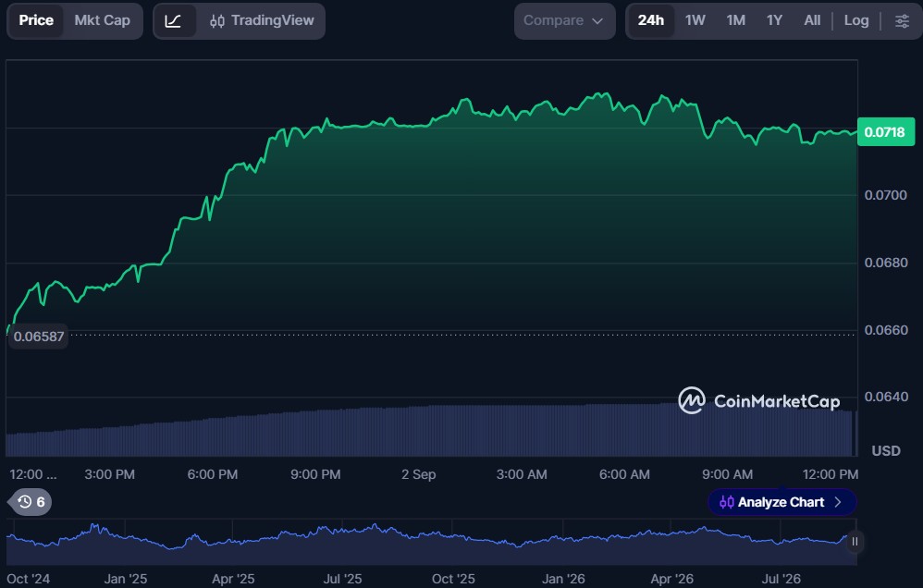Click the 0.06587 opening price label
The image size is (923, 588).
(x=38, y=337)
